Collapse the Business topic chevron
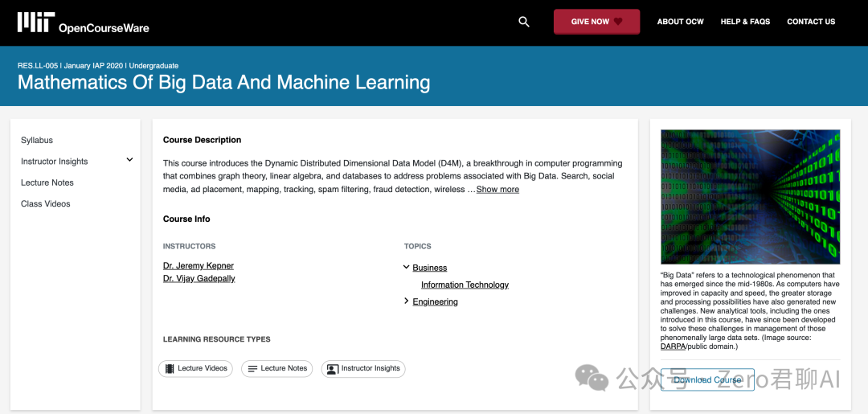This screenshot has width=868, height=414. tap(407, 267)
